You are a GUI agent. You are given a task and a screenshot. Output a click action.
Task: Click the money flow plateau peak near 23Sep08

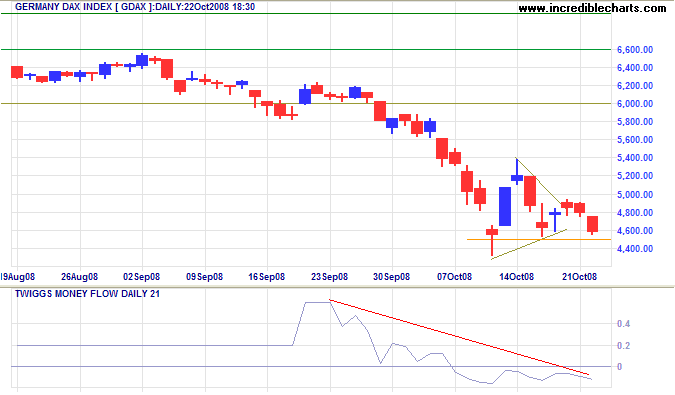coord(317,302)
